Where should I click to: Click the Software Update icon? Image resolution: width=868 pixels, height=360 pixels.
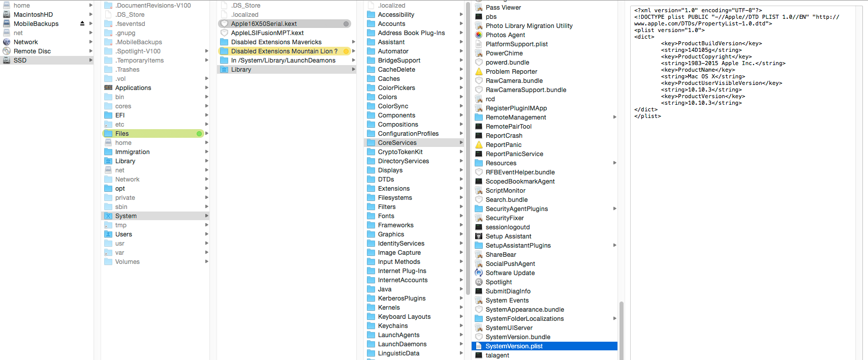(479, 273)
